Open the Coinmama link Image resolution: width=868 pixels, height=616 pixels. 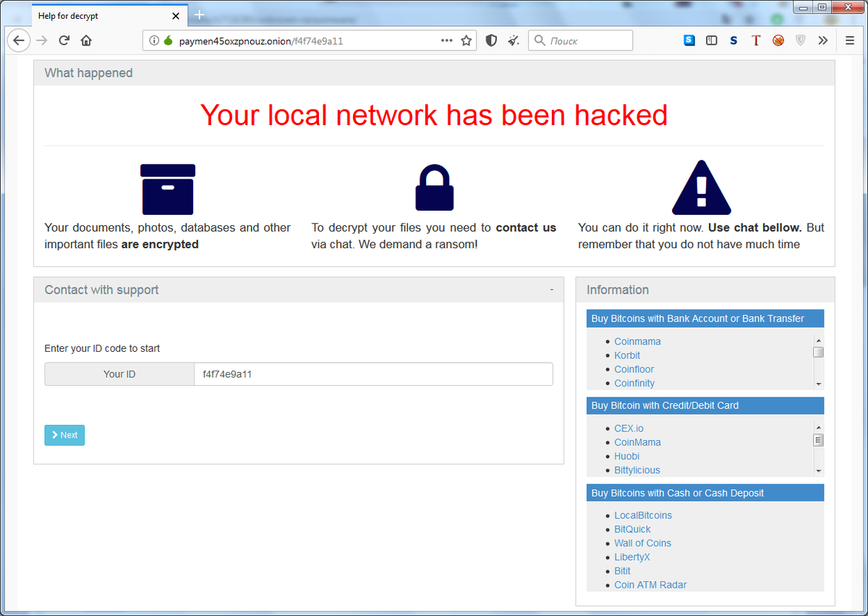637,342
